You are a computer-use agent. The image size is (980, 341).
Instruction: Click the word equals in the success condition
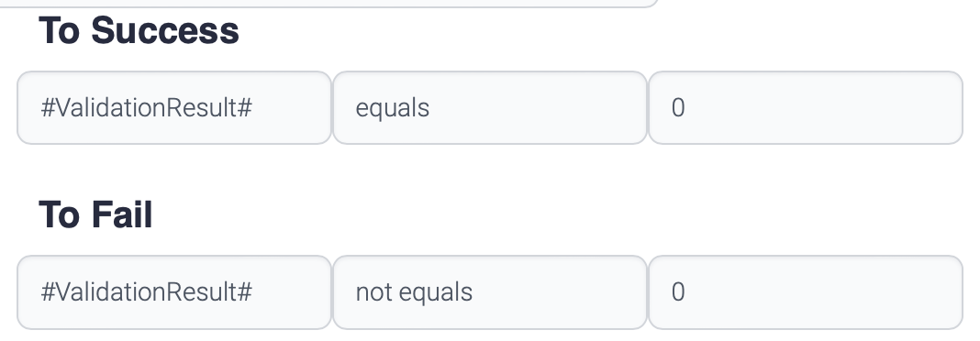(393, 108)
